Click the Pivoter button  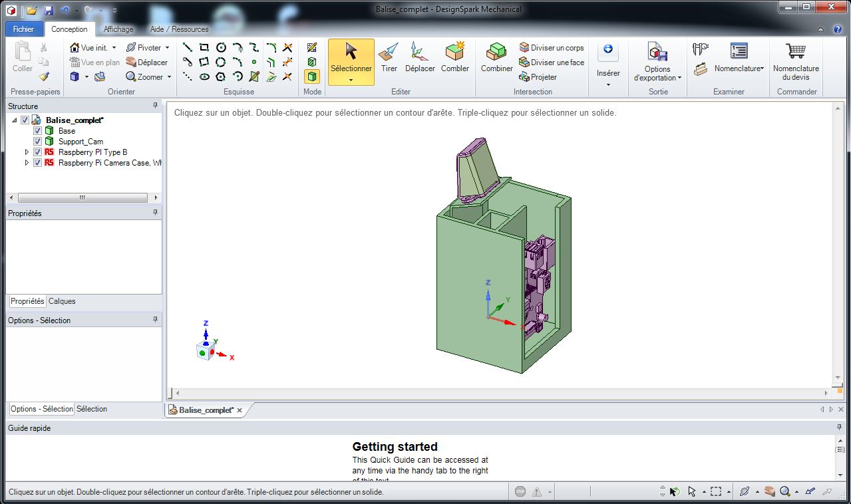point(144,48)
